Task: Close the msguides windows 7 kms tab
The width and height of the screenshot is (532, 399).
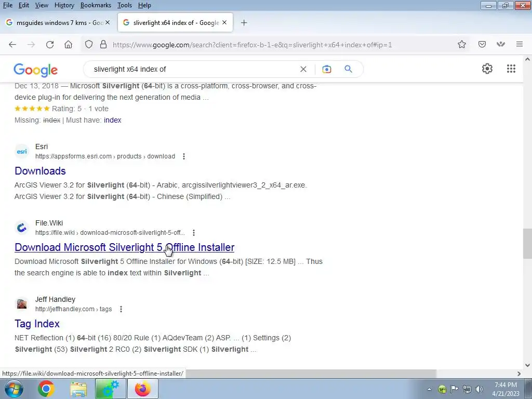Action: 108,22
